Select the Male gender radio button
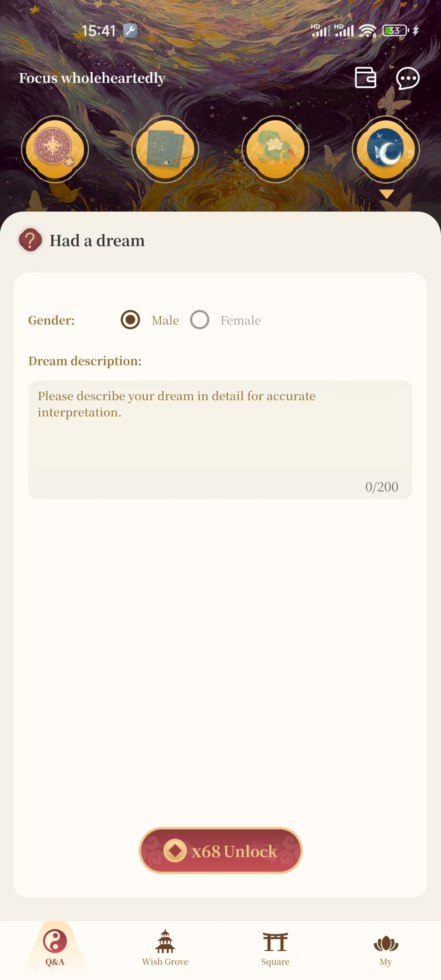The width and height of the screenshot is (441, 980). click(x=130, y=319)
